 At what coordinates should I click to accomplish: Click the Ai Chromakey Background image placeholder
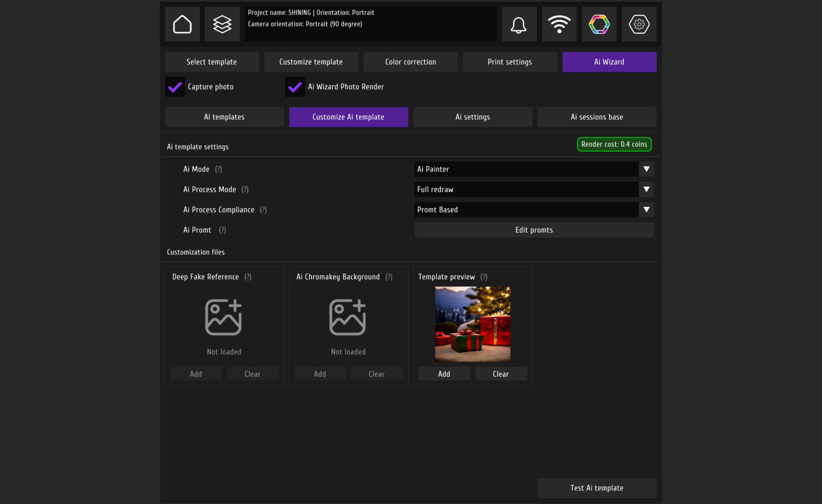(348, 318)
